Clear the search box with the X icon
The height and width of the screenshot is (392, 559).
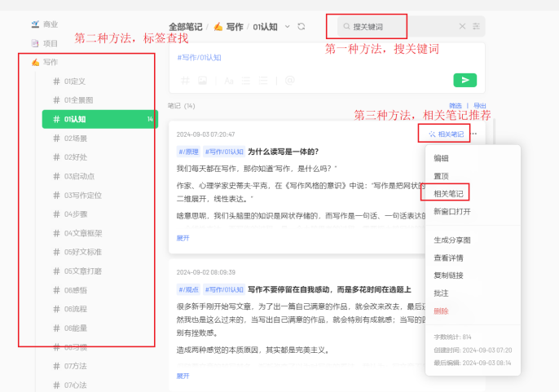pyautogui.click(x=462, y=26)
